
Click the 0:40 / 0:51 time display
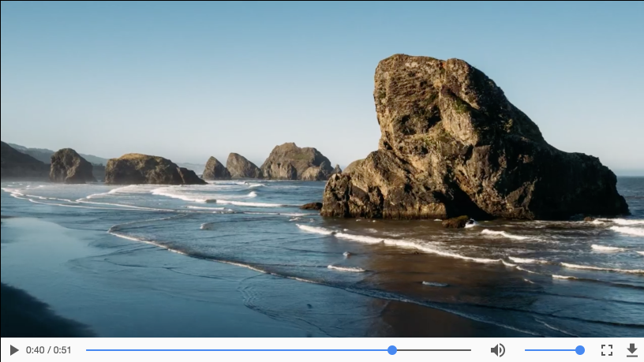tap(48, 350)
